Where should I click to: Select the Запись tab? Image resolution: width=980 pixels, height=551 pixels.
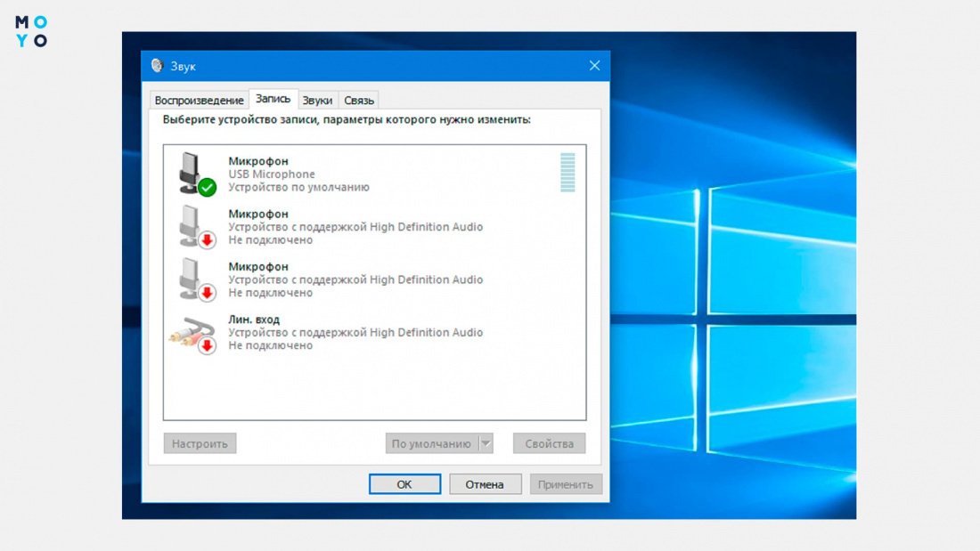(274, 99)
